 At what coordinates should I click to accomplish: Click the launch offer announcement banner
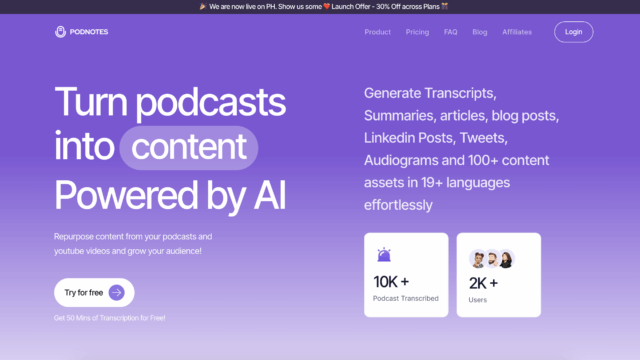[320, 7]
